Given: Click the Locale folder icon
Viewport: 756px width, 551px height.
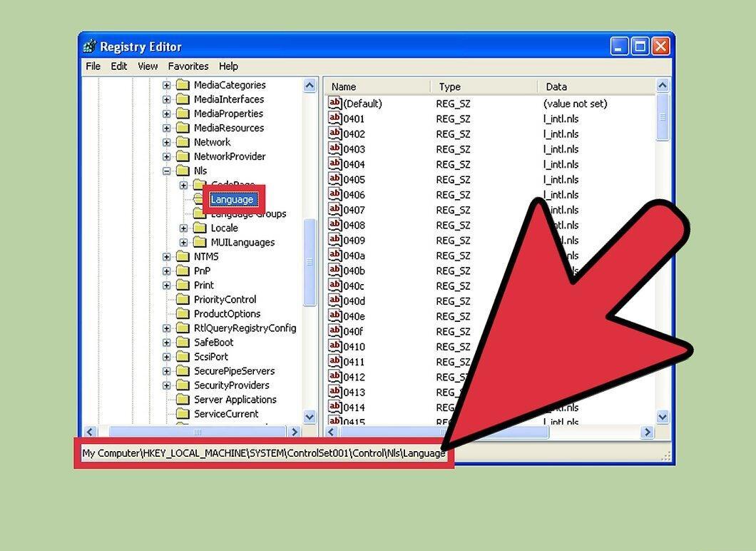Looking at the screenshot, I should (x=200, y=228).
